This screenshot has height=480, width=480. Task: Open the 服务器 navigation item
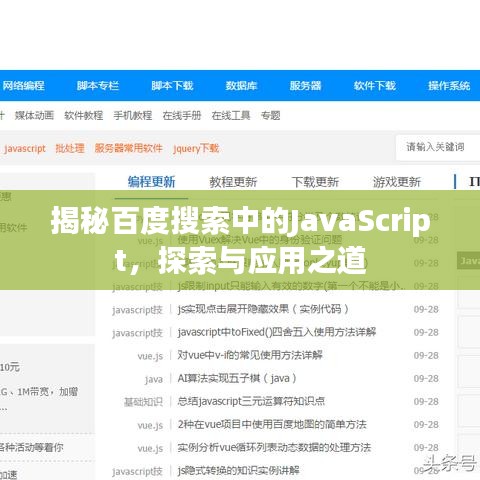[x=305, y=86]
